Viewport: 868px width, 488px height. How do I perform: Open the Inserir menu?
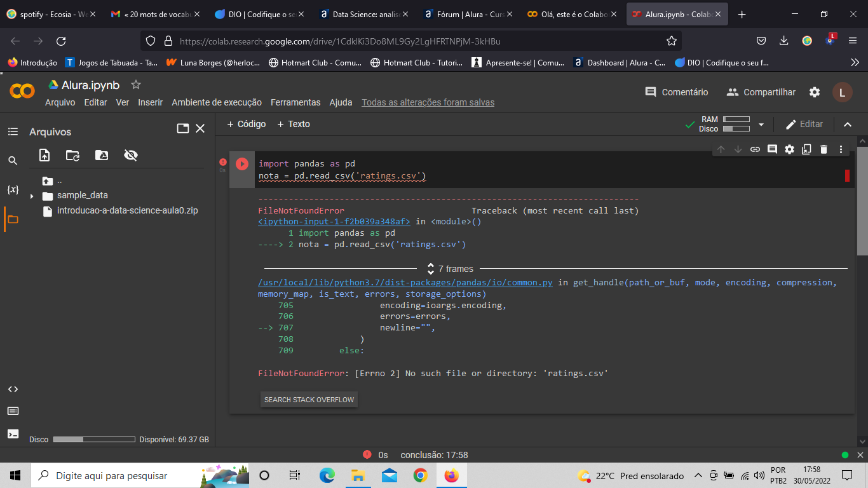coord(151,102)
